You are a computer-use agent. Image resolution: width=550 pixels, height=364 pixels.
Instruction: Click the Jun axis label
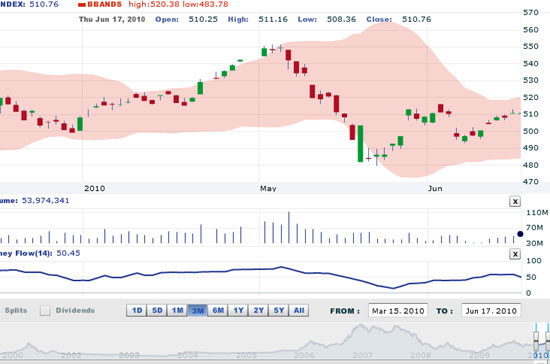click(435, 188)
